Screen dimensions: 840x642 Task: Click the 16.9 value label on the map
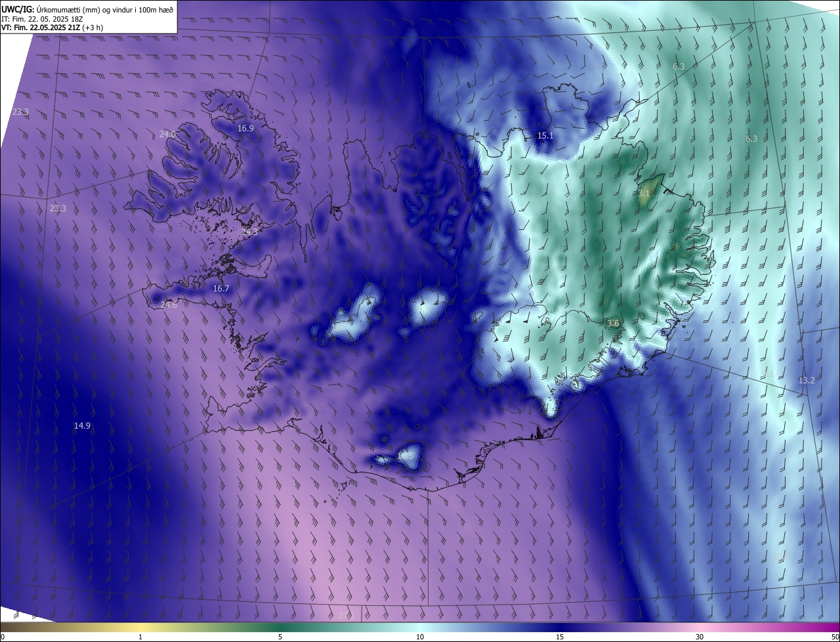245,129
